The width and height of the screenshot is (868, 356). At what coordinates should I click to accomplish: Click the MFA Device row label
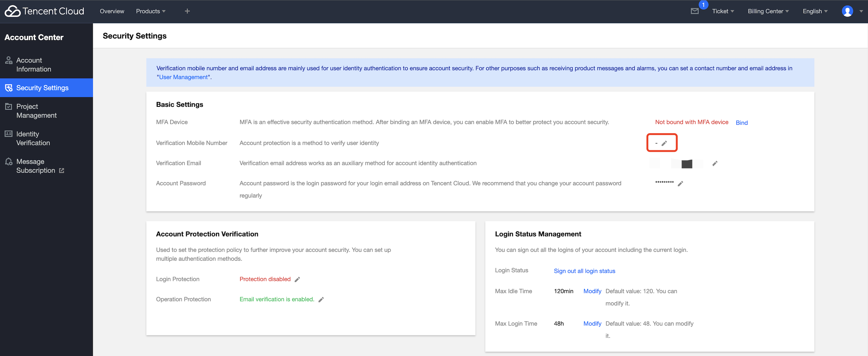[172, 122]
